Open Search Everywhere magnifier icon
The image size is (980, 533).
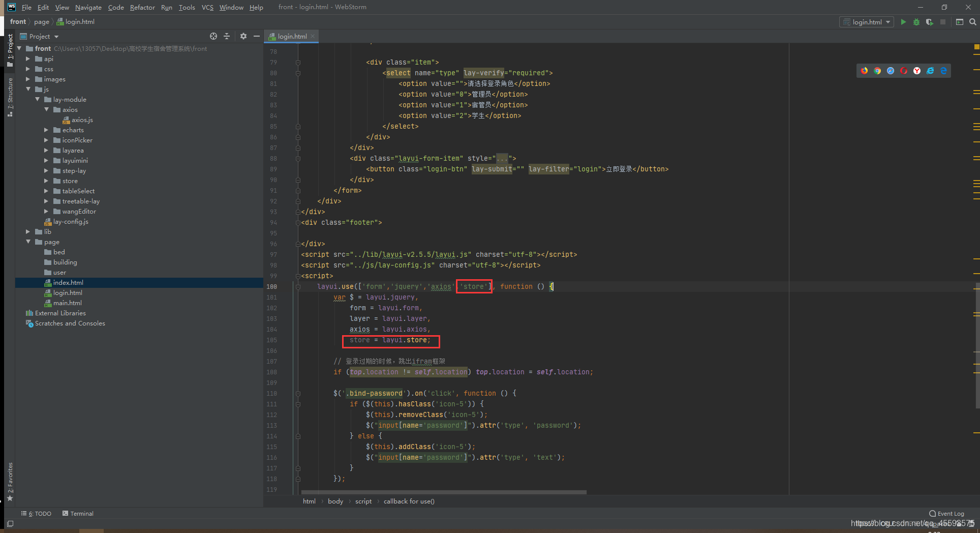point(972,22)
